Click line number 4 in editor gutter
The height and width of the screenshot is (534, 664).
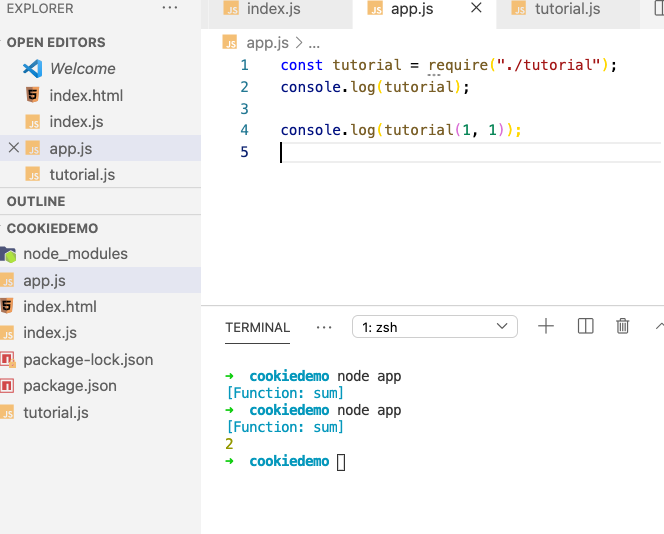pyautogui.click(x=244, y=130)
